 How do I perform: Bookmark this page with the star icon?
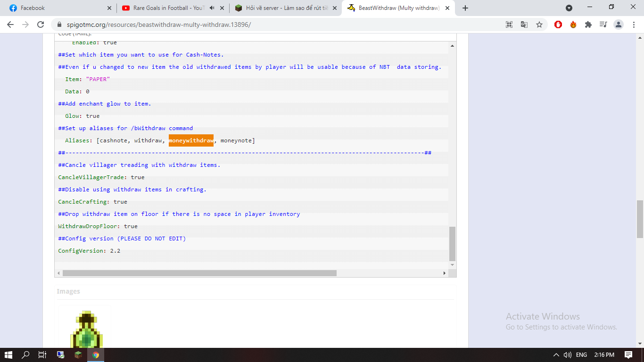[539, 25]
